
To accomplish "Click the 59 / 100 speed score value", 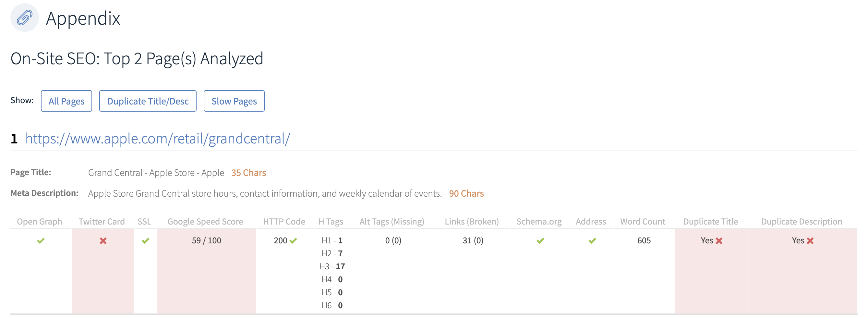I will 207,240.
